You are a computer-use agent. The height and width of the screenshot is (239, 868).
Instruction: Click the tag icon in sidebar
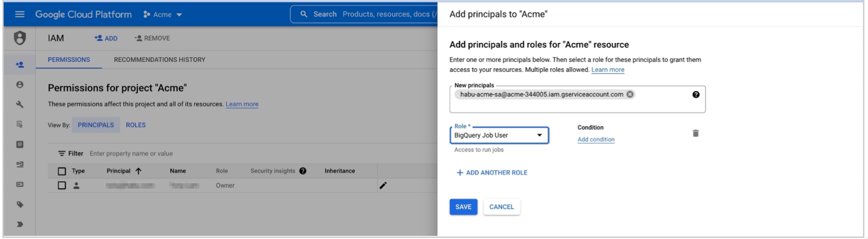point(20,204)
